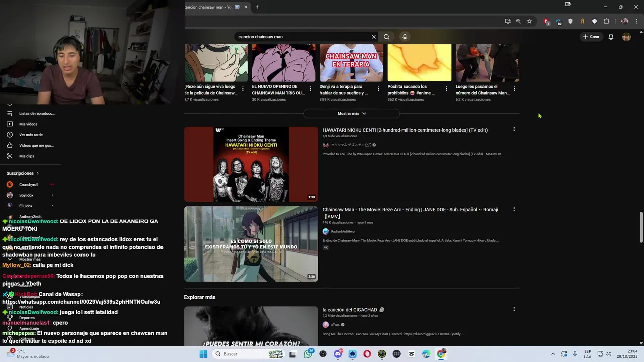Click the install app icon in address bar
The width and height of the screenshot is (644, 362).
click(x=508, y=21)
